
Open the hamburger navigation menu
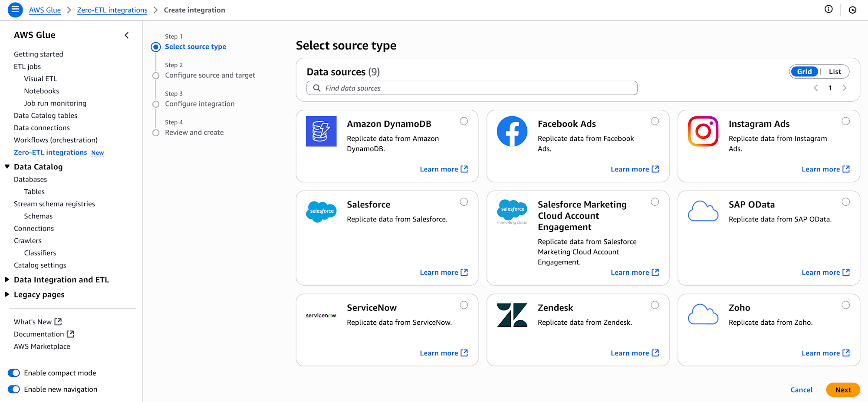[x=15, y=10]
